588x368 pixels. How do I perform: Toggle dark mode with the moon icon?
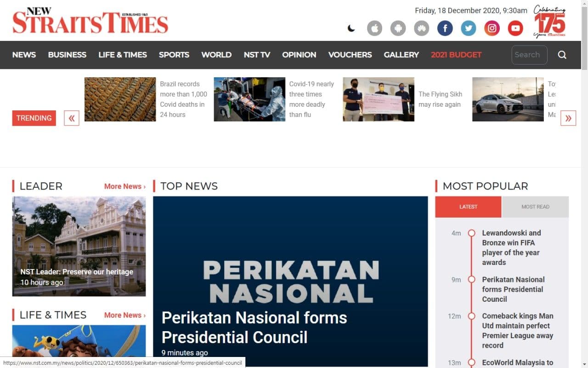(351, 29)
